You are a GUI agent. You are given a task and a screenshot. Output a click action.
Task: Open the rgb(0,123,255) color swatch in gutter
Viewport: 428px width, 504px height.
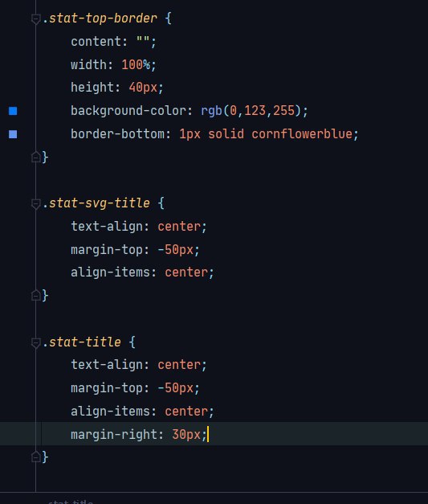click(x=13, y=111)
